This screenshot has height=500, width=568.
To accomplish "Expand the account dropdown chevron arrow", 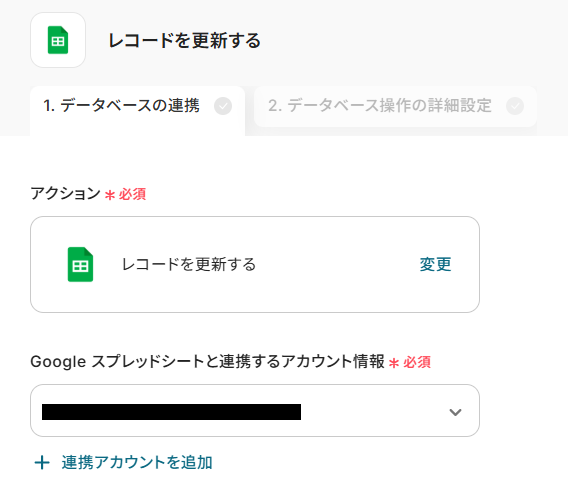I will 455,412.
